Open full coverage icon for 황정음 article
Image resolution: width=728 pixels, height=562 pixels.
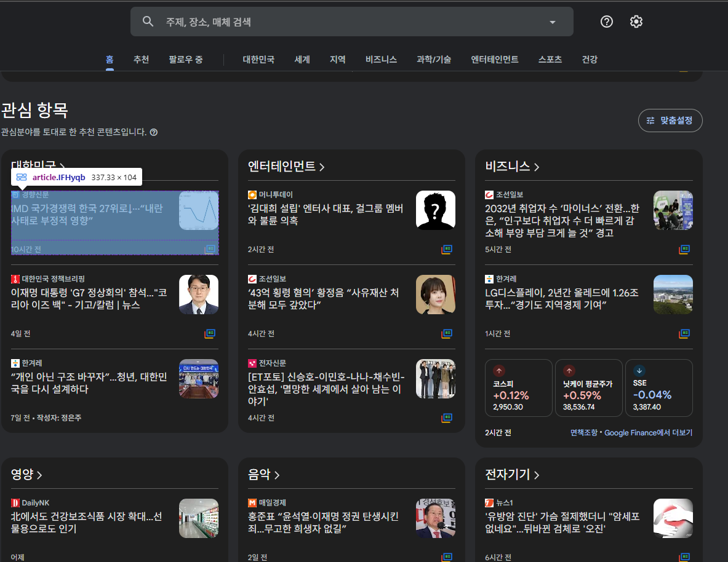click(x=447, y=334)
